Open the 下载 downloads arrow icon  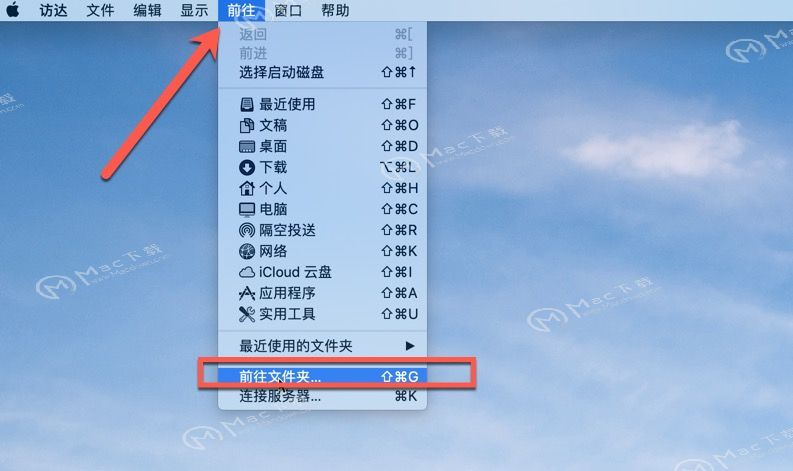[x=247, y=167]
